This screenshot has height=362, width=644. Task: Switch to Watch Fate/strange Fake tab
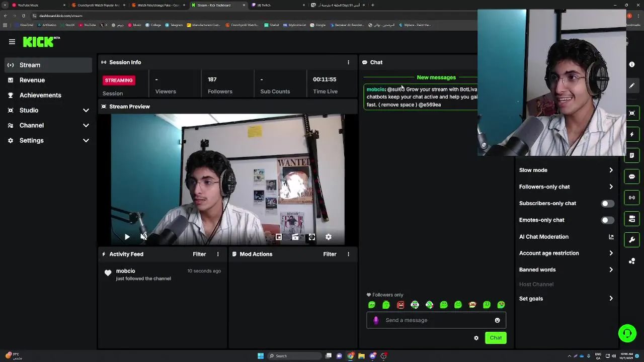click(158, 5)
